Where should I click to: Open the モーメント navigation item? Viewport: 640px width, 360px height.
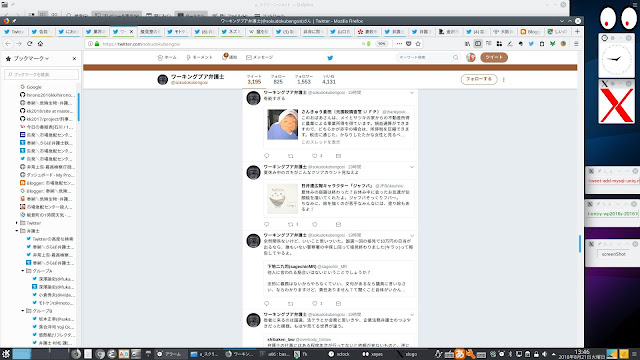coord(199,58)
